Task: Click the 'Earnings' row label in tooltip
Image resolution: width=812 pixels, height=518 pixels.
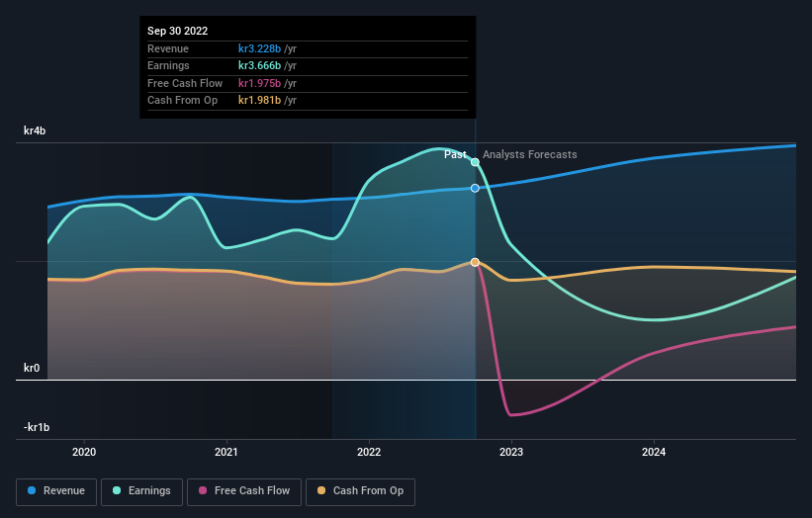Action: (168, 65)
